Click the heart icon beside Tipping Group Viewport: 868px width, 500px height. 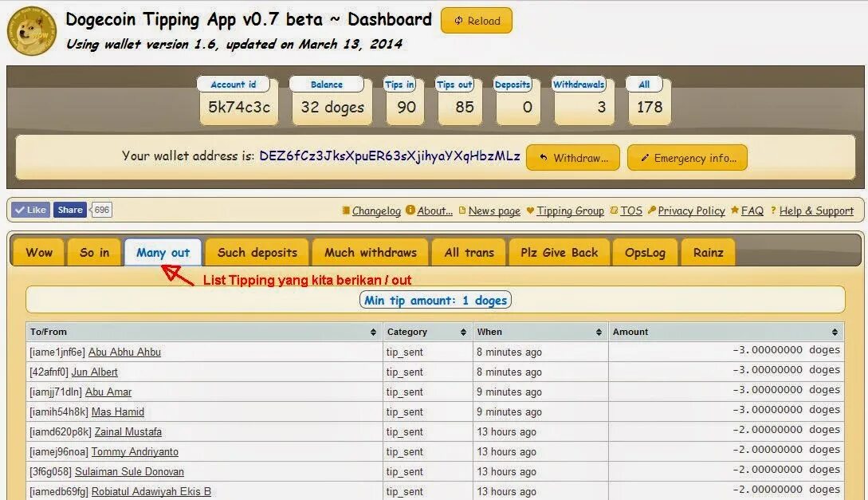click(530, 211)
